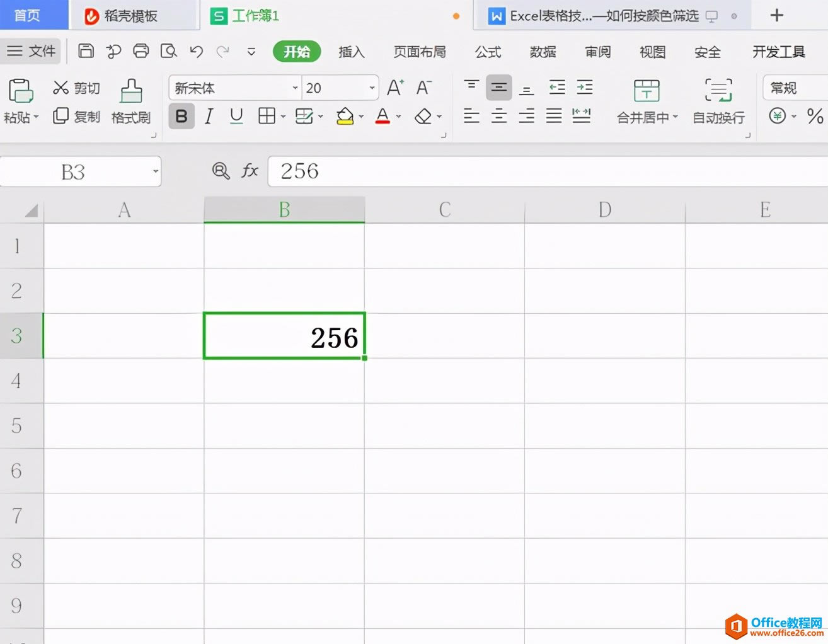
Task: Cut the selection with 剪切
Action: [76, 88]
